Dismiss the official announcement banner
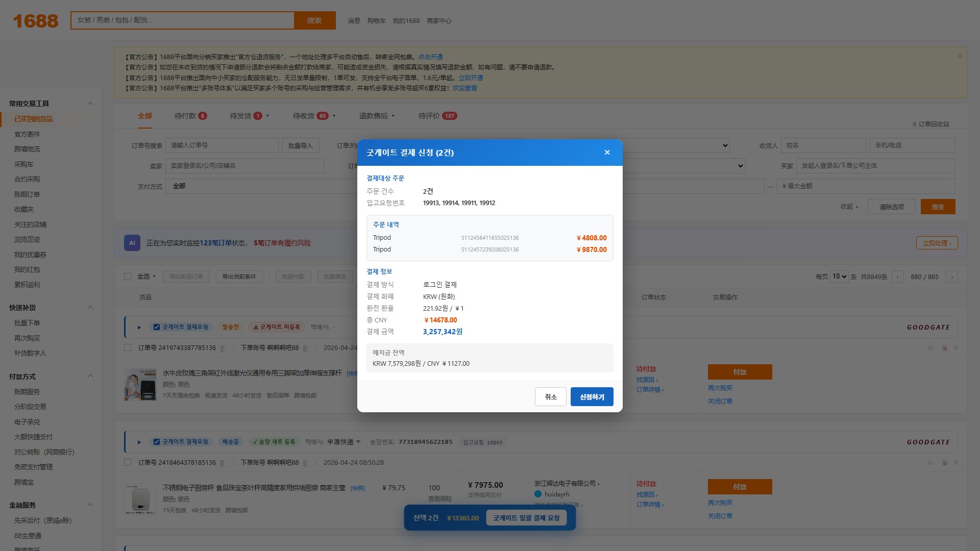 pos(960,56)
